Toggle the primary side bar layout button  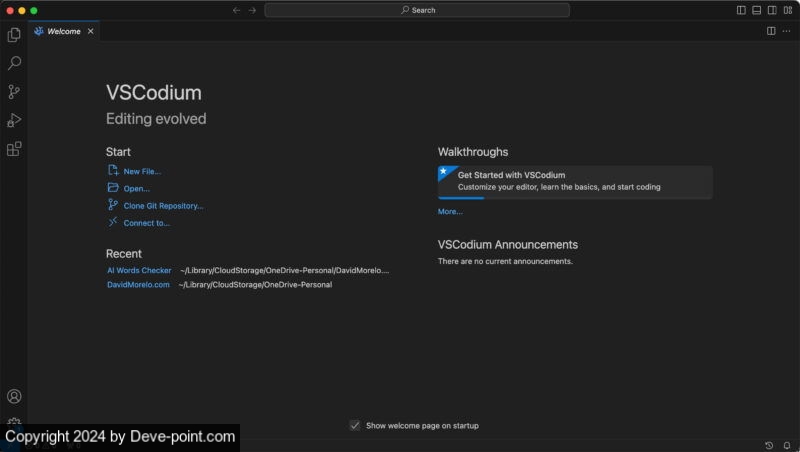point(741,10)
